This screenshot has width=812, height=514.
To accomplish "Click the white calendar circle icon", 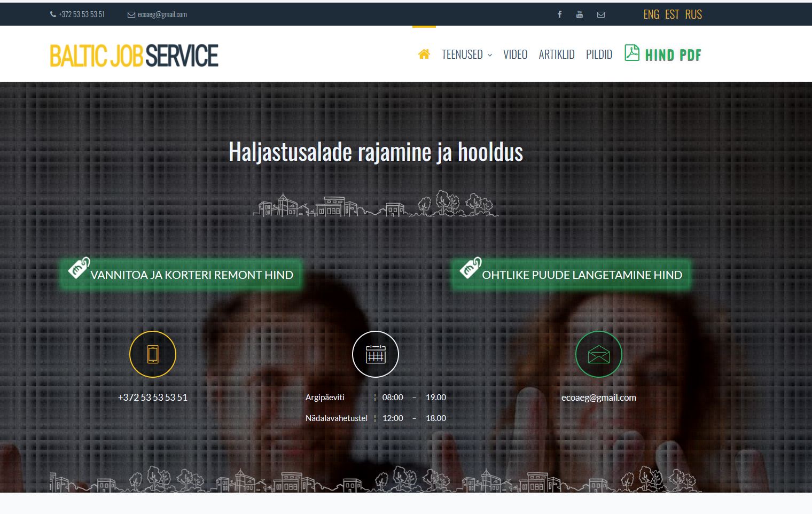I will click(x=376, y=354).
